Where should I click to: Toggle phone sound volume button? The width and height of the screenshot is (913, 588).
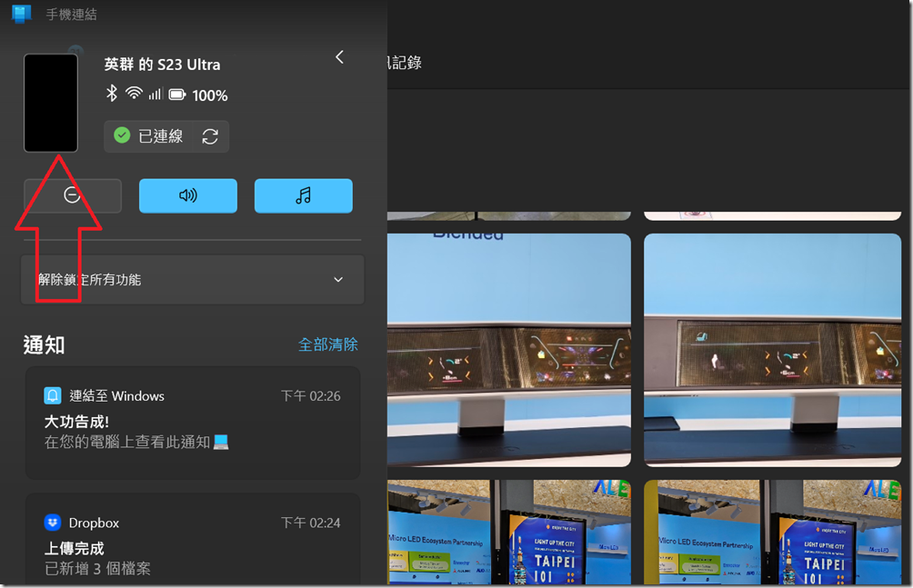[188, 195]
